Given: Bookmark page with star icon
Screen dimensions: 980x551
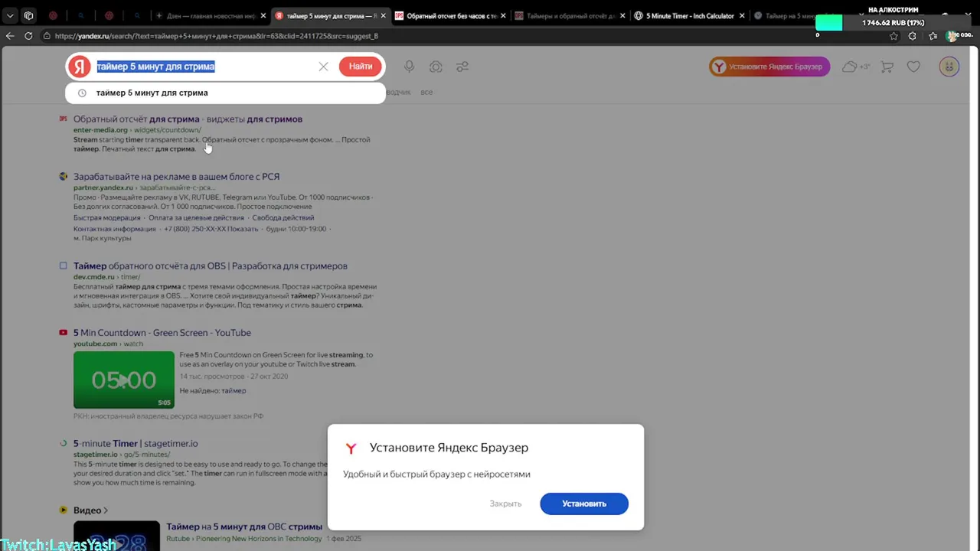Looking at the screenshot, I should pos(893,36).
